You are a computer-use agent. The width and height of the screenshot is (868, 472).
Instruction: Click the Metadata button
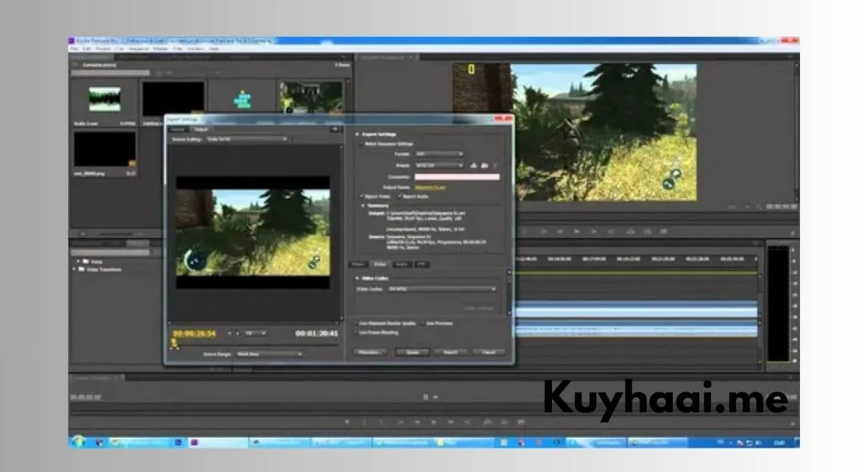[369, 353]
